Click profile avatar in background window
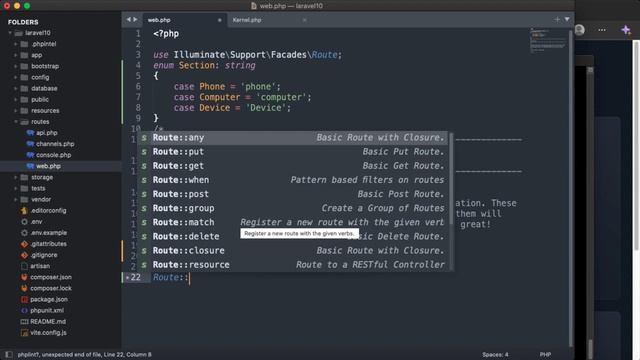Viewport: 640px width, 360px height. 580,30
